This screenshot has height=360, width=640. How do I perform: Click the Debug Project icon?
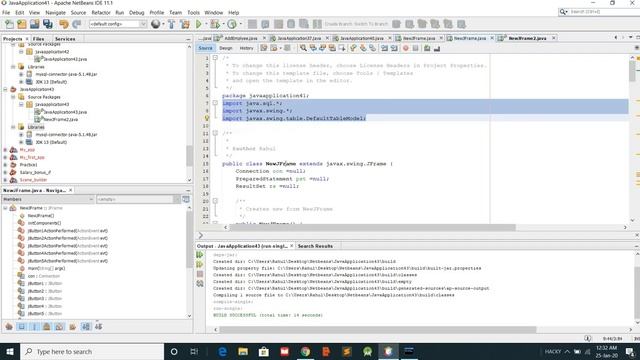point(215,24)
